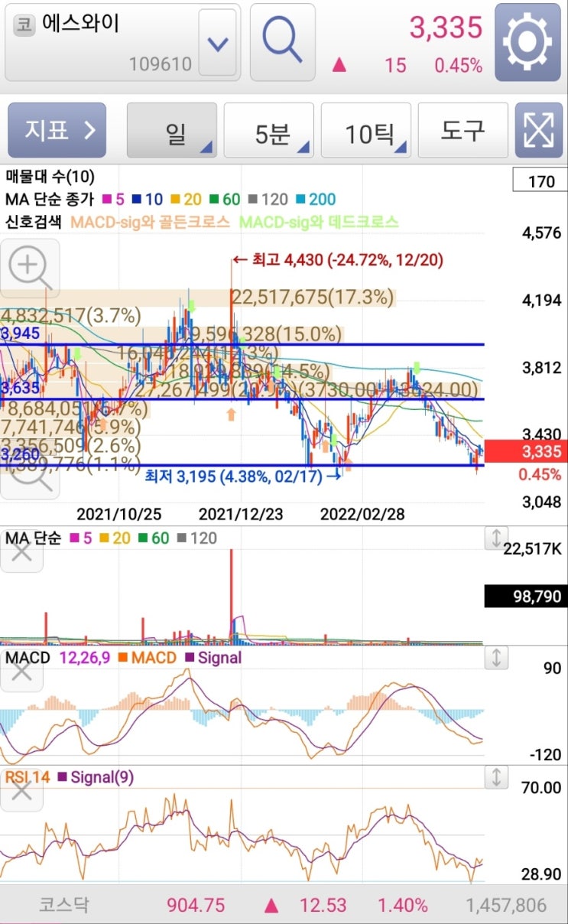Open chart settings gear icon
568x924 pixels.
tap(527, 42)
